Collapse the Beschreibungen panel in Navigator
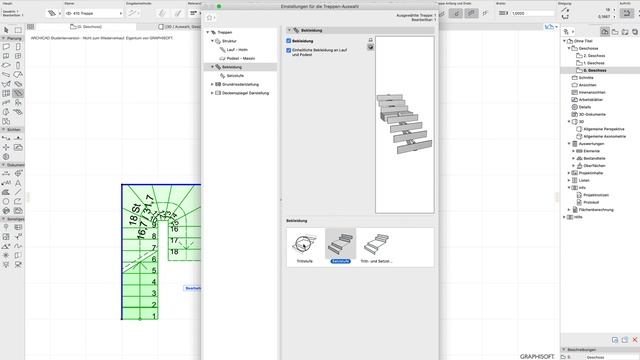Image resolution: width=640 pixels, height=360 pixels. point(564,350)
